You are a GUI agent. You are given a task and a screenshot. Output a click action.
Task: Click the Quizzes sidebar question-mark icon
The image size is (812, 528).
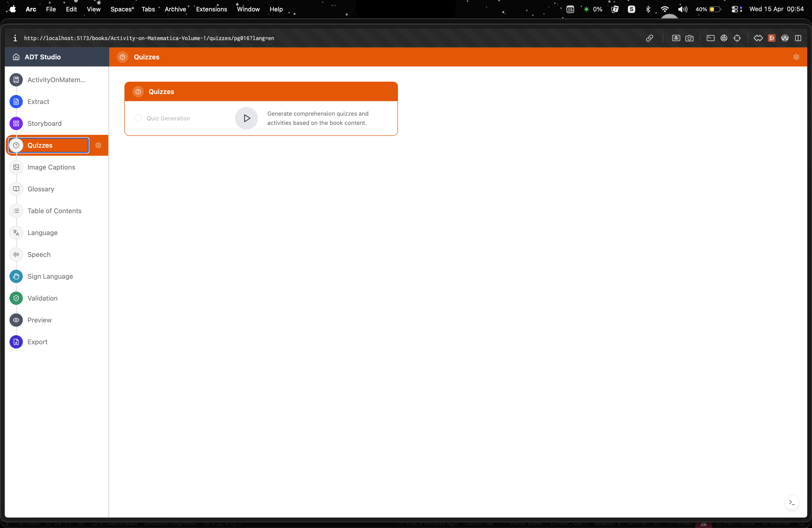click(16, 145)
